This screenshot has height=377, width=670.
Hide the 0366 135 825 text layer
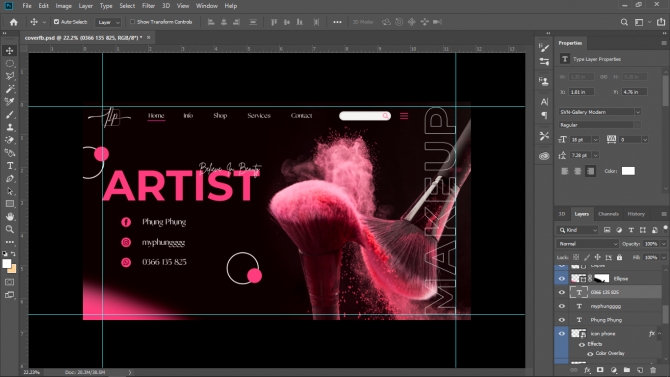[x=561, y=292]
